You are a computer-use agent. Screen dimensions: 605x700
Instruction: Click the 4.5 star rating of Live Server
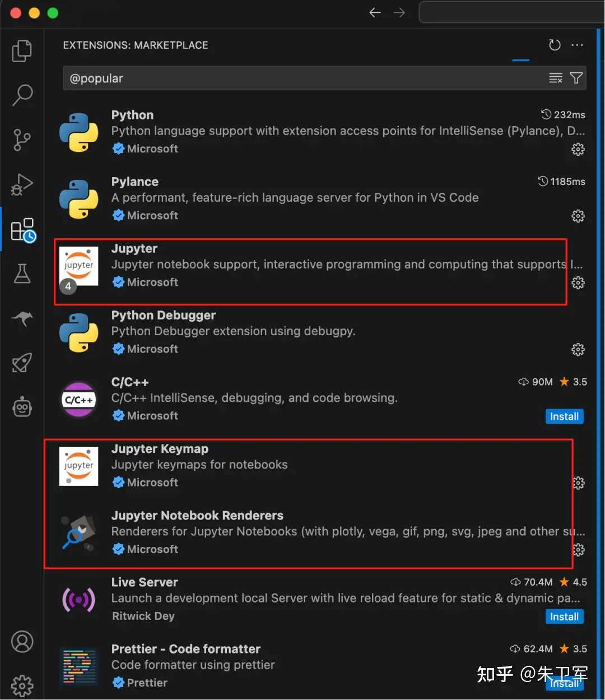tap(574, 582)
